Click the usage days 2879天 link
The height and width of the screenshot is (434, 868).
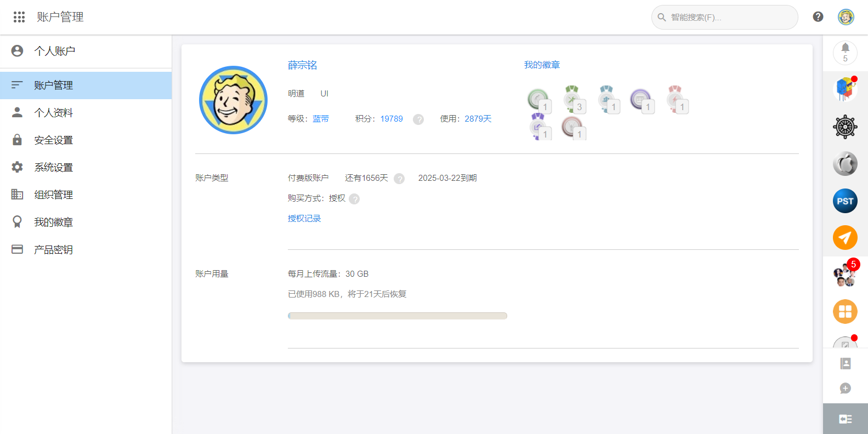click(x=478, y=119)
